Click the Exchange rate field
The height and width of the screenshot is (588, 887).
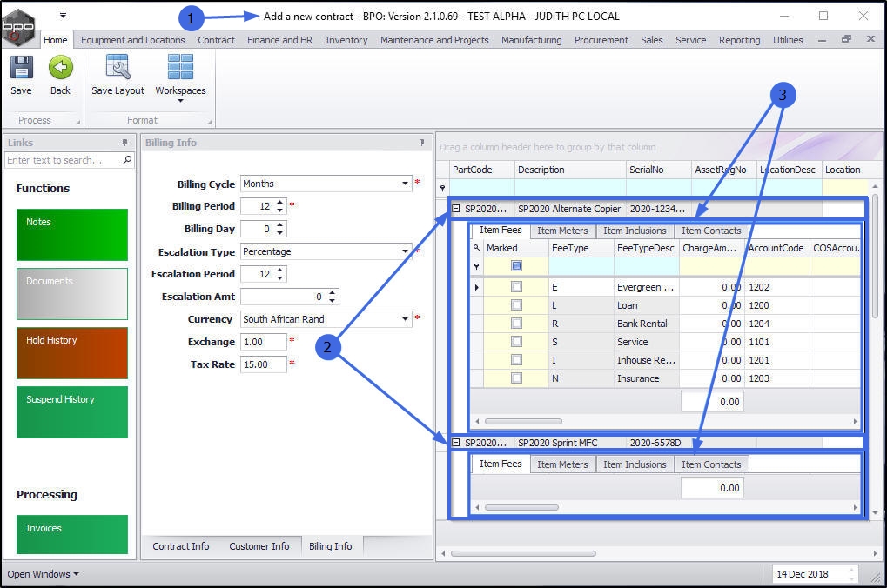pyautogui.click(x=264, y=342)
